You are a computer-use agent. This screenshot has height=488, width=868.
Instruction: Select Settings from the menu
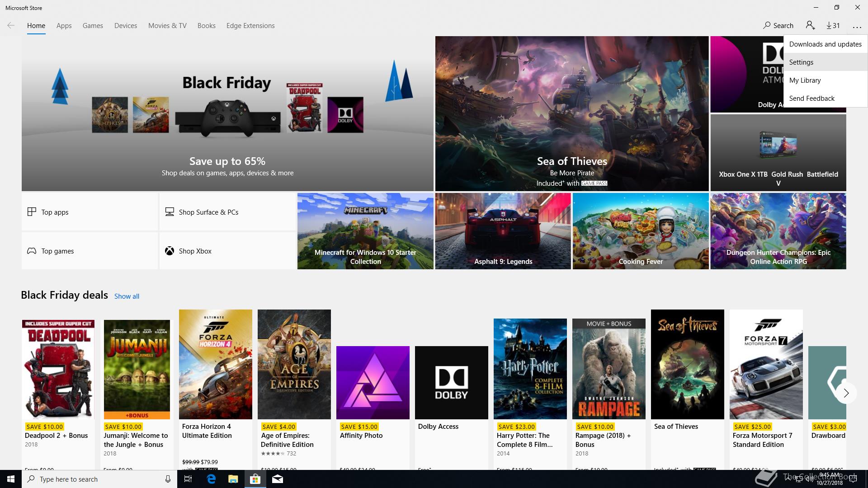(x=826, y=62)
